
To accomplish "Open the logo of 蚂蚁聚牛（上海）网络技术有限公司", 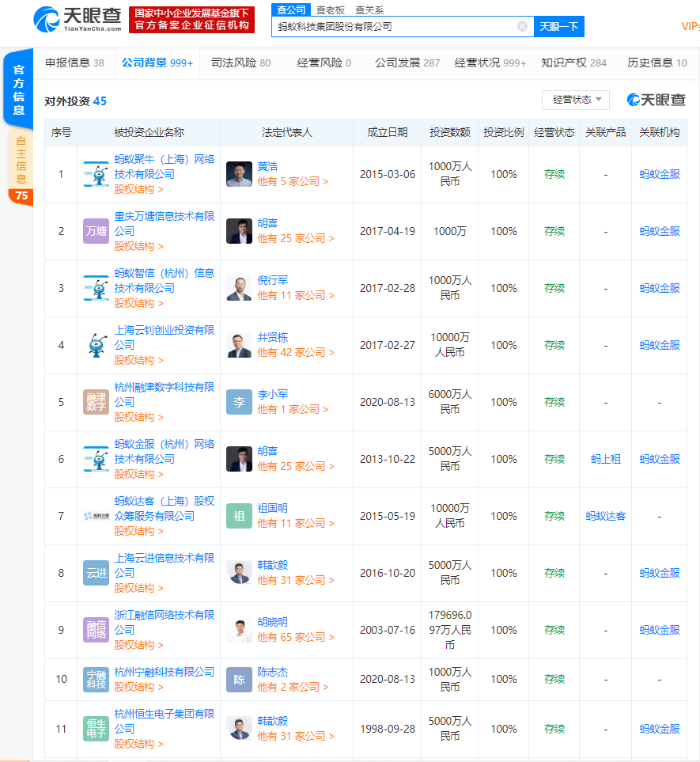I will point(96,174).
